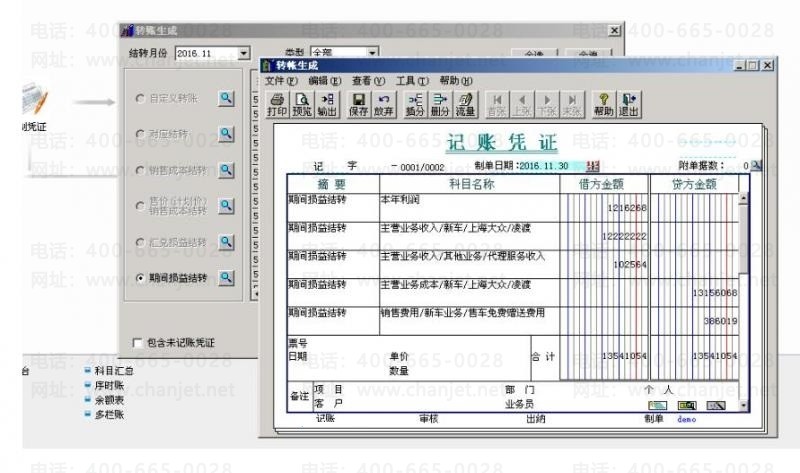Open the 流量 cash flow icon
This screenshot has height=473, width=800.
click(x=465, y=105)
